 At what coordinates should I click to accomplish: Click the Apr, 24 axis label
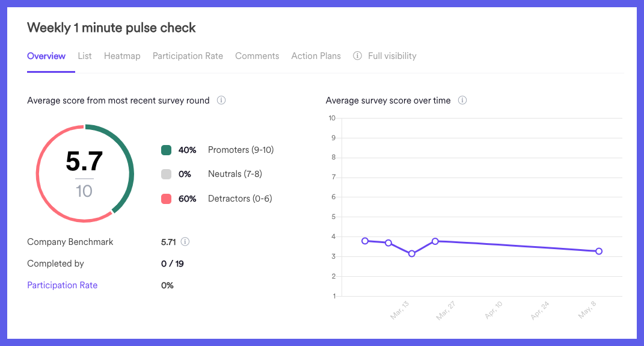click(x=540, y=310)
